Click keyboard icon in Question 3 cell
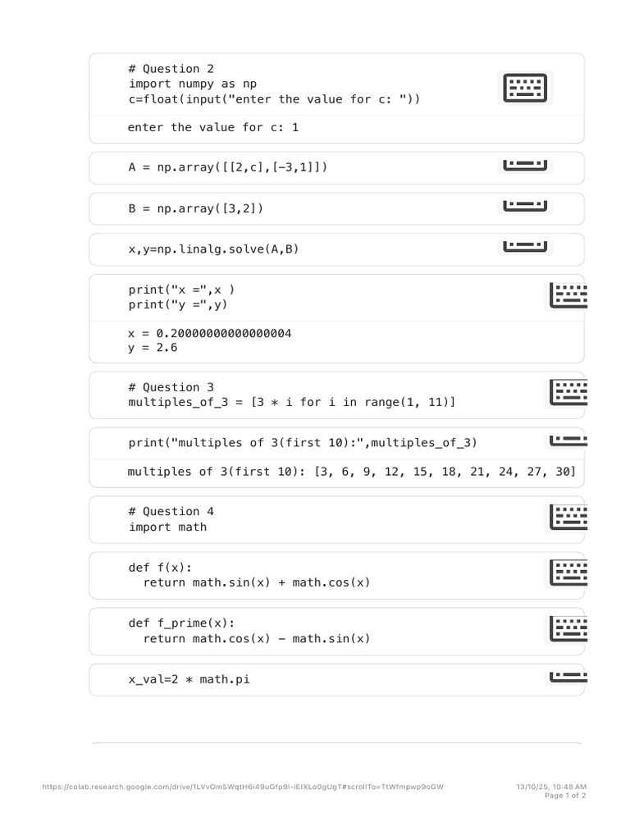630x840 pixels. pos(568,393)
